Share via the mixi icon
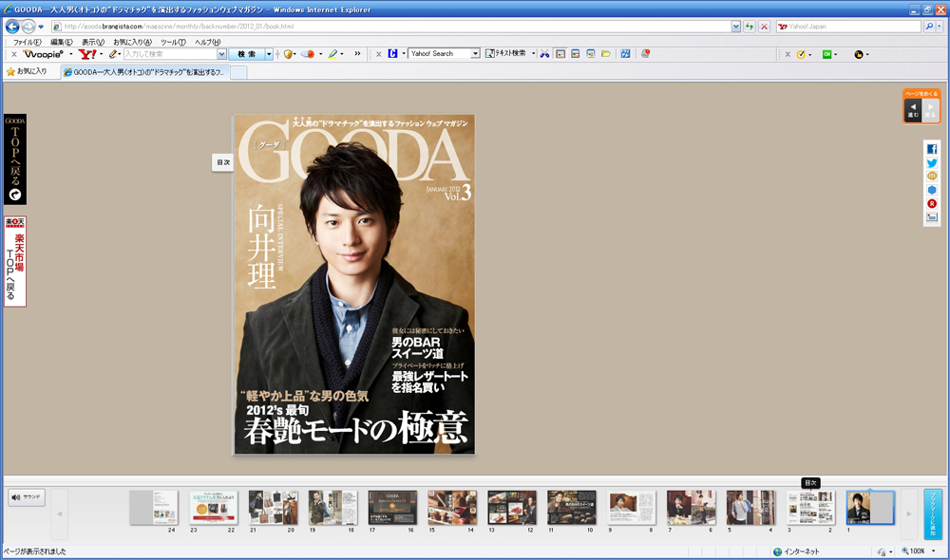 (932, 176)
